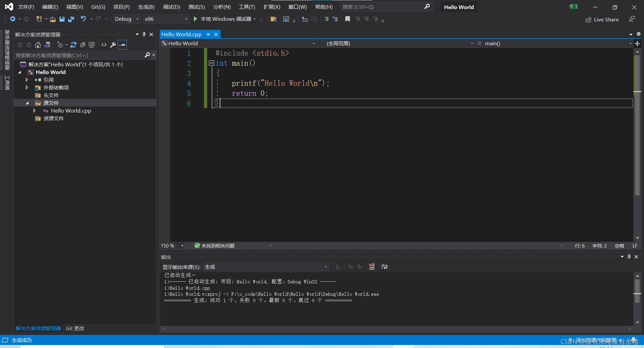644x348 pixels.
Task: Save the current file with Save icon
Action: tap(62, 19)
